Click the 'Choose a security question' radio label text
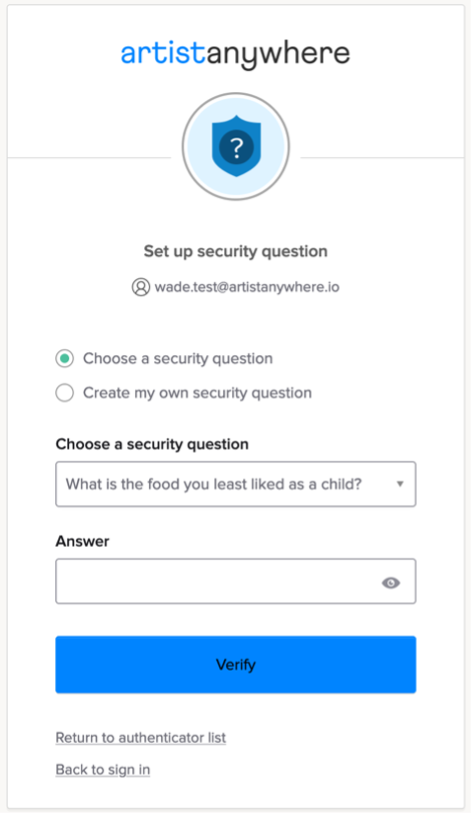Viewport: 473px width, 815px height. coord(178,359)
